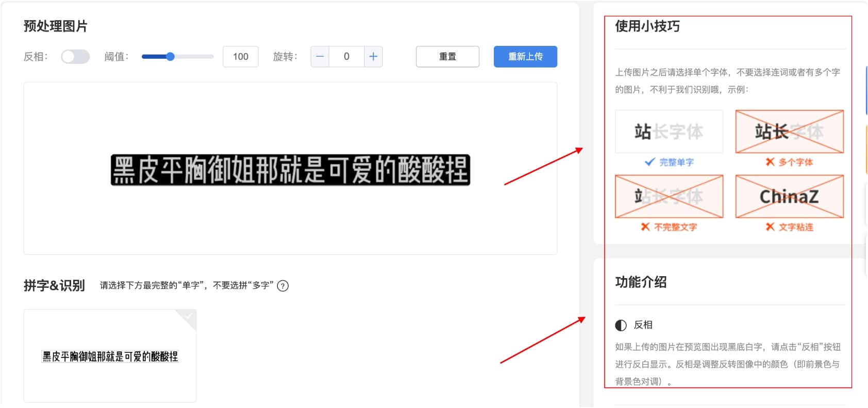This screenshot has height=408, width=868.
Task: Click the 反相 label in 功能介绍 section
Action: pos(643,325)
